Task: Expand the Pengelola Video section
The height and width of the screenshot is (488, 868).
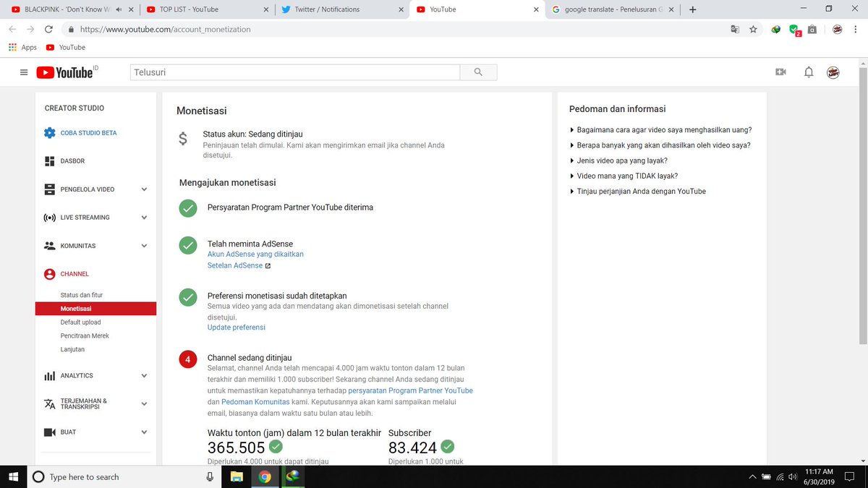Action: [x=144, y=189]
